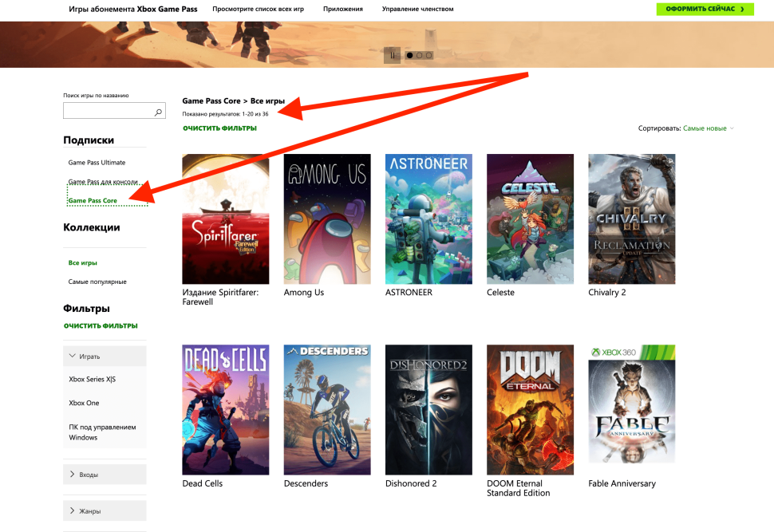Click the results count 1-20 из 36

[225, 114]
